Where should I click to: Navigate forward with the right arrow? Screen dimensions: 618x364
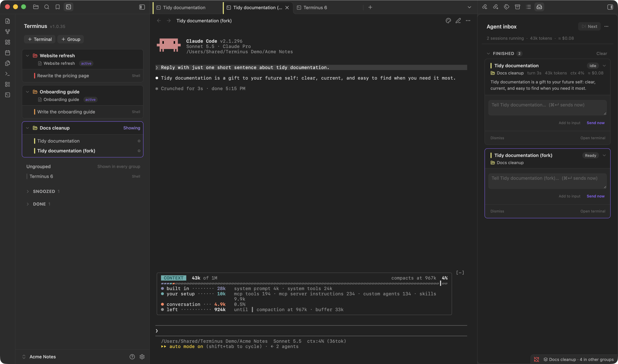(169, 21)
